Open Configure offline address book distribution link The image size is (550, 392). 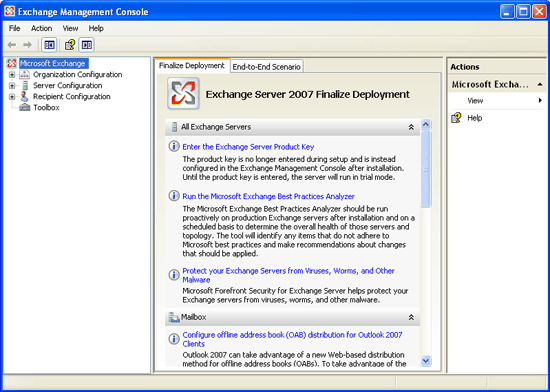292,339
